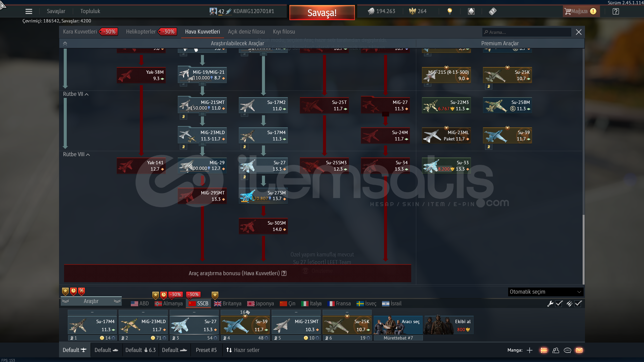This screenshot has height=362, width=644.
Task: Toggle the automatic ammo resupply checkbox
Action: tap(578, 304)
